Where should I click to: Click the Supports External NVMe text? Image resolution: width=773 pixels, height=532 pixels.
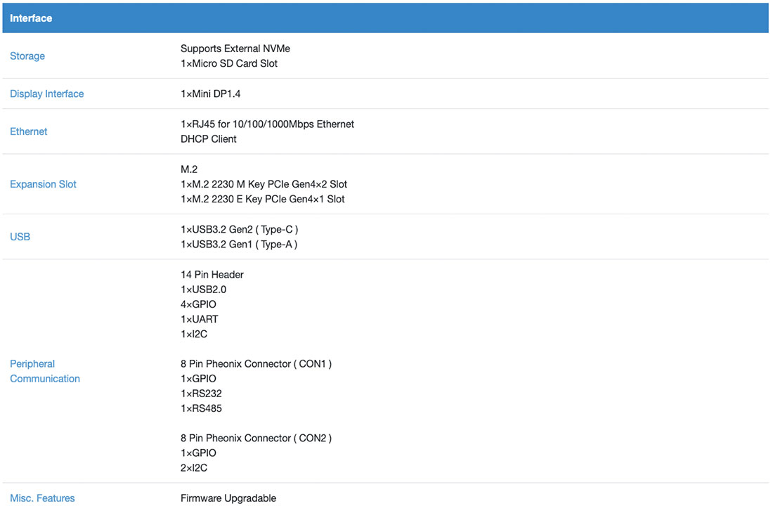pos(235,48)
